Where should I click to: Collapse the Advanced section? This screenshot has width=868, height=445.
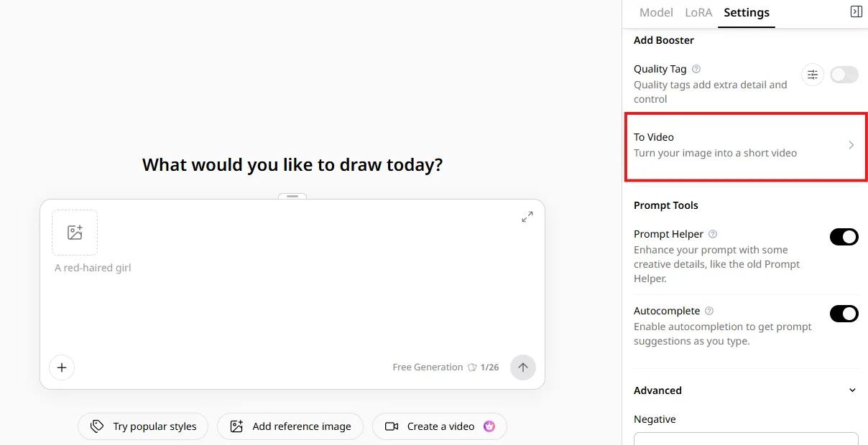pos(853,390)
